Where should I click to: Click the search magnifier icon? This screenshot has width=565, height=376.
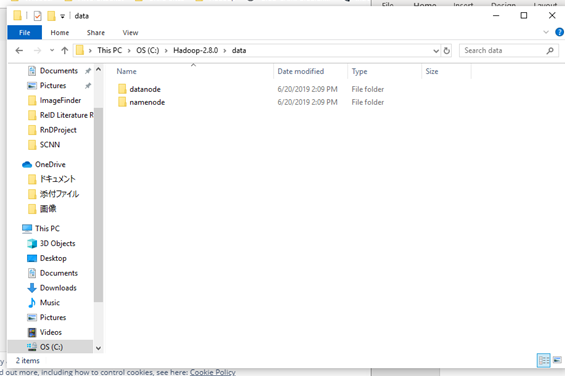(550, 50)
